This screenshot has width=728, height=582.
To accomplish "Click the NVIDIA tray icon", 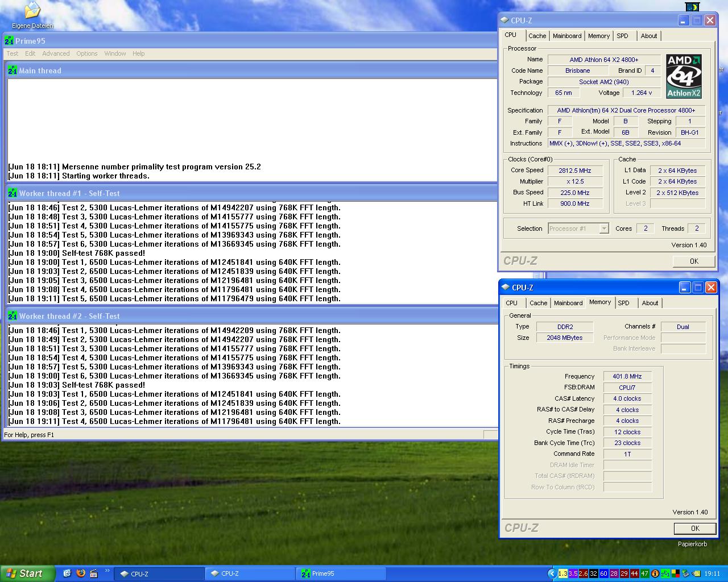I will tap(696, 573).
